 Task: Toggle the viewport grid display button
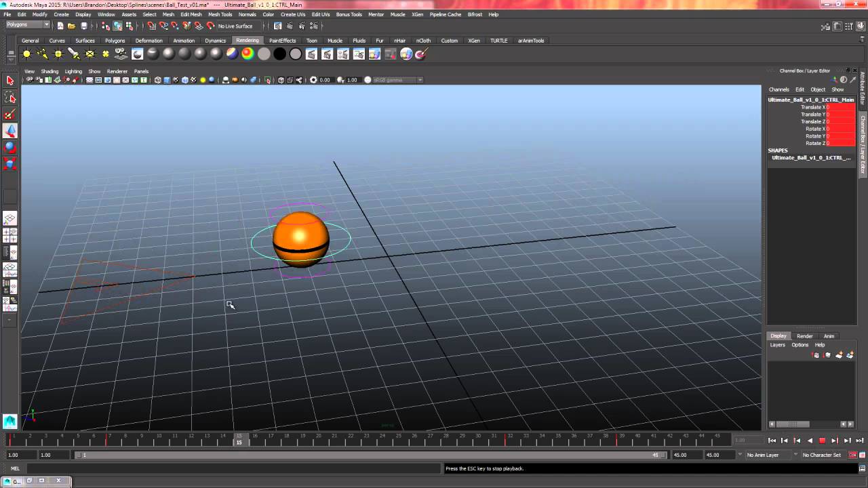pos(90,80)
